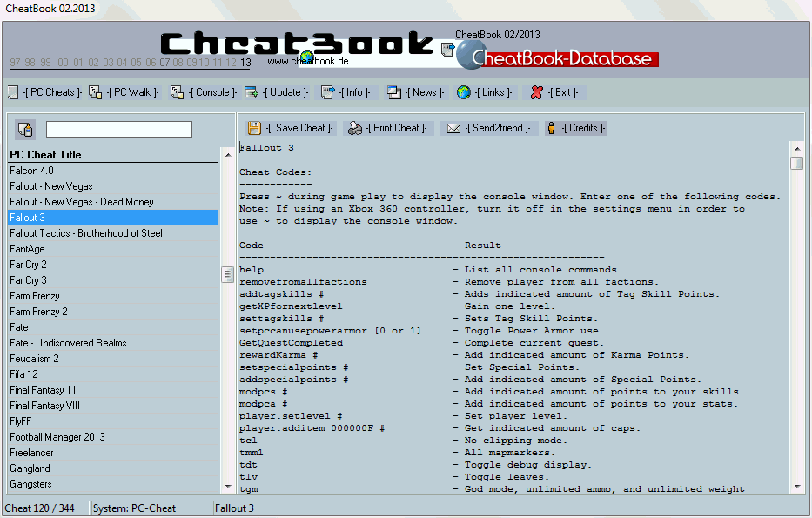
Task: Click the PC Walk icon
Action: tap(95, 93)
